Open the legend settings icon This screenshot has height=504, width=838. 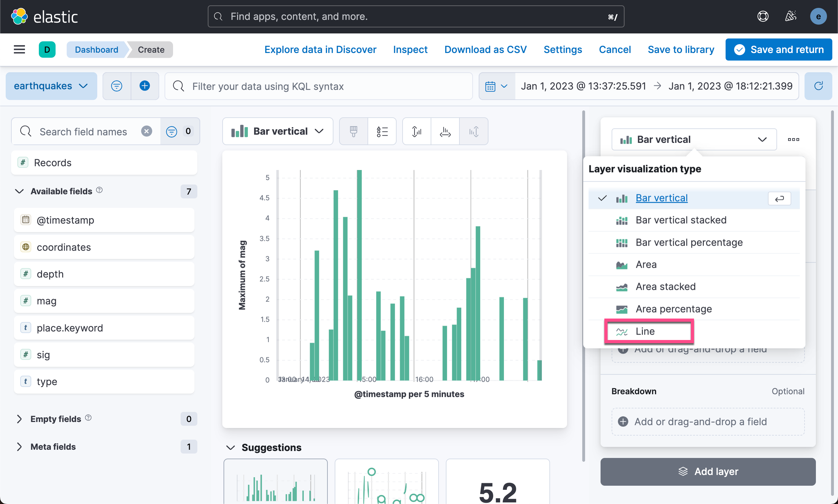tap(382, 132)
